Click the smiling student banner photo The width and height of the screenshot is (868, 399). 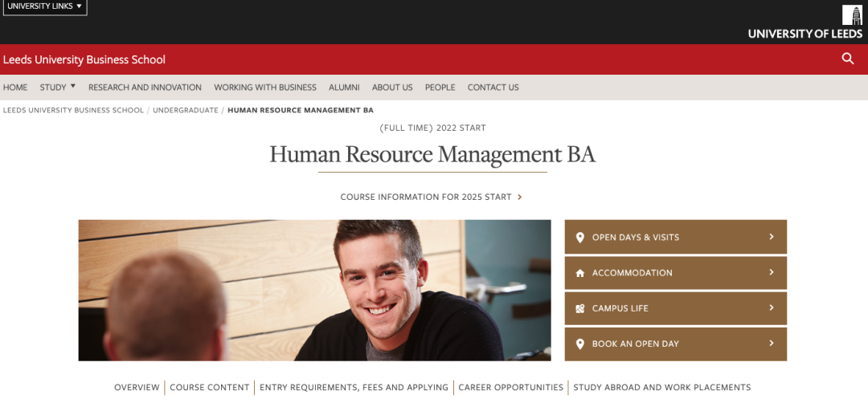314,290
